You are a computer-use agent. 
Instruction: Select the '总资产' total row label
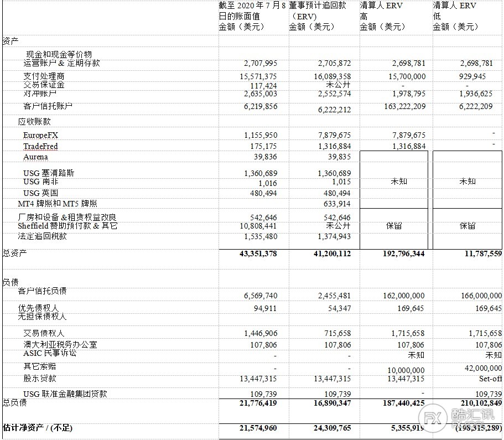(14, 253)
